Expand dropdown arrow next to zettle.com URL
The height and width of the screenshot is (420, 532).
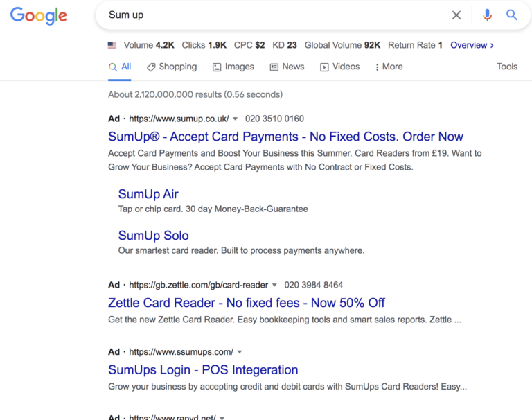point(274,286)
